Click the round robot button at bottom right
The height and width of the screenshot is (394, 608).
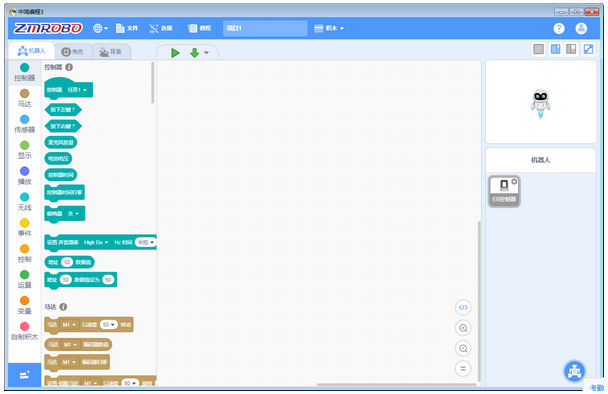pos(574,371)
